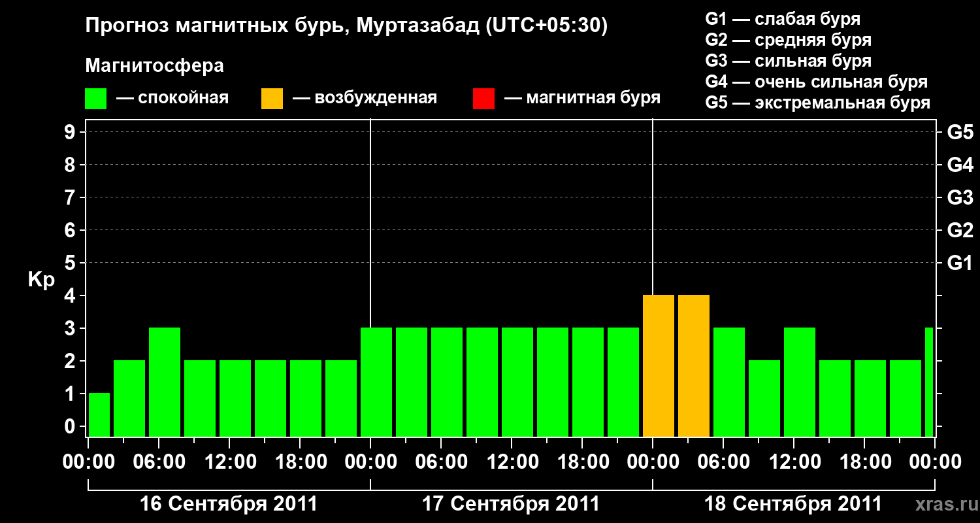The image size is (980, 523).
Task: Click the green 'спокойная' legend swatch
Action: tap(95, 99)
